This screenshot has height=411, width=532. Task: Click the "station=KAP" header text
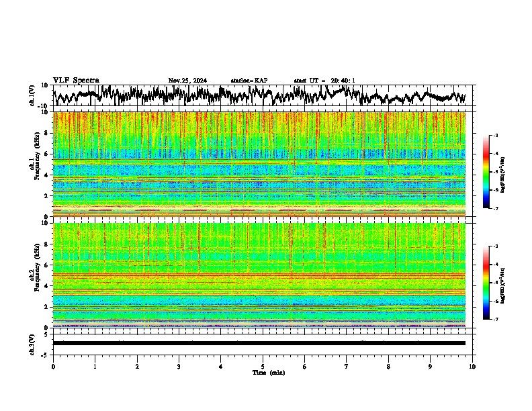(x=249, y=81)
